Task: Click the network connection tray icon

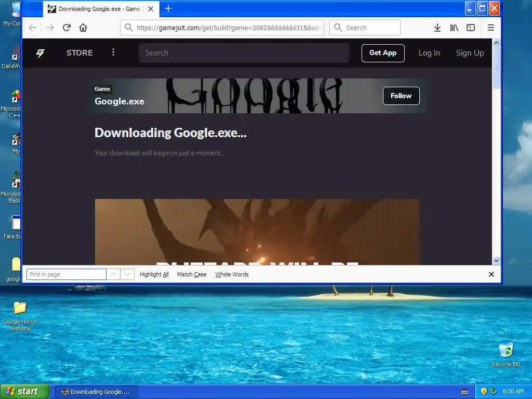Action: [x=494, y=391]
